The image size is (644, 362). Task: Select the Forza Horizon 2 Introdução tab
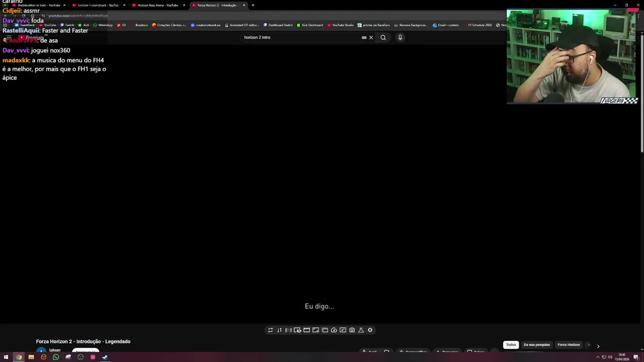click(x=217, y=5)
